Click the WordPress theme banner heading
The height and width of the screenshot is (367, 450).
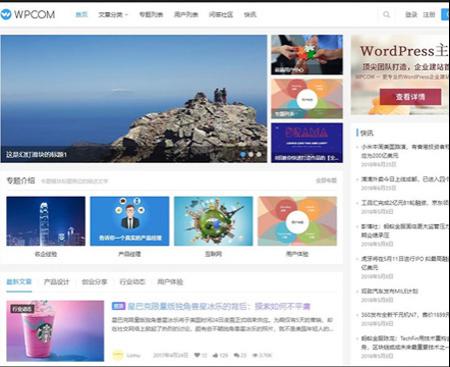(x=404, y=51)
